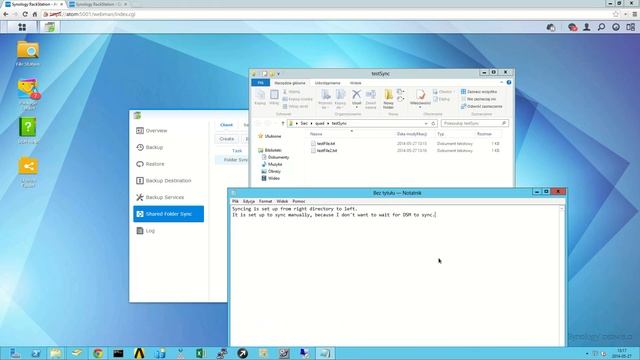Click Explorer help question mark icon
The image size is (640, 360).
[509, 82]
